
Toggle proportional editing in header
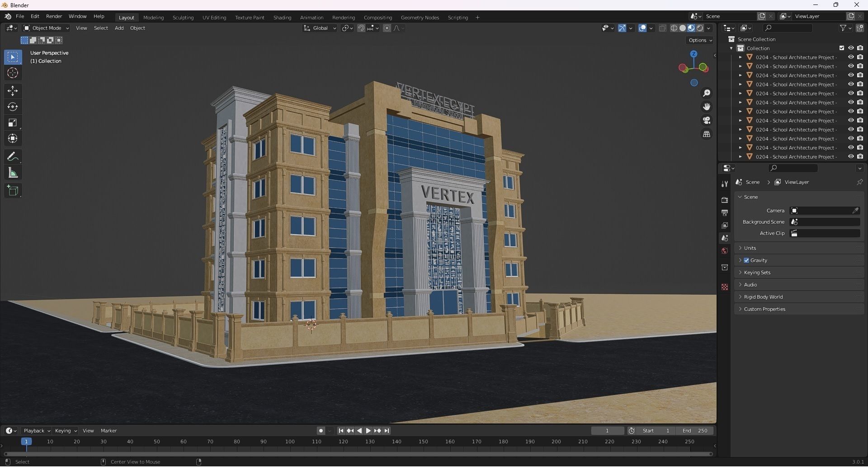click(387, 28)
